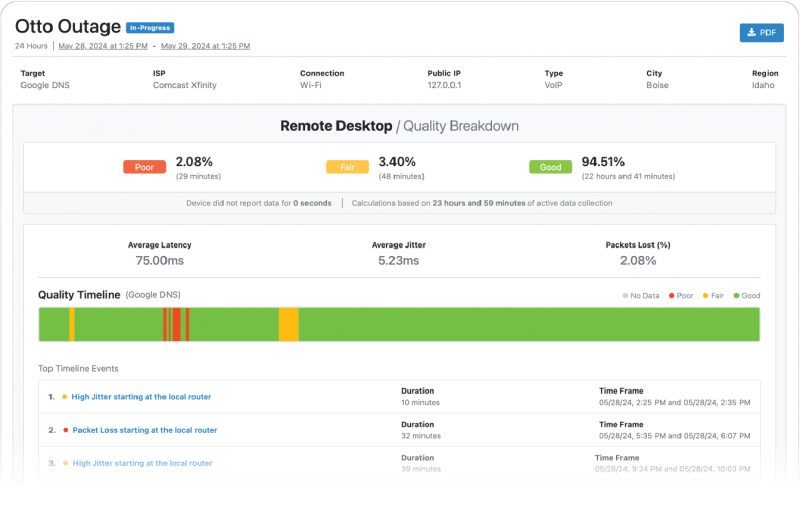Click the download icon in the PDF button
This screenshot has height=506, width=800.
(751, 32)
